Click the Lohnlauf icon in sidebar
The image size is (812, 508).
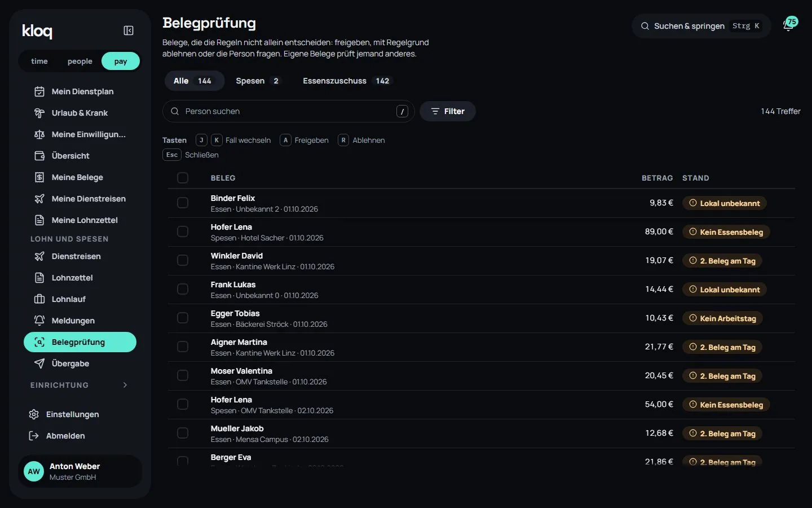pyautogui.click(x=39, y=299)
